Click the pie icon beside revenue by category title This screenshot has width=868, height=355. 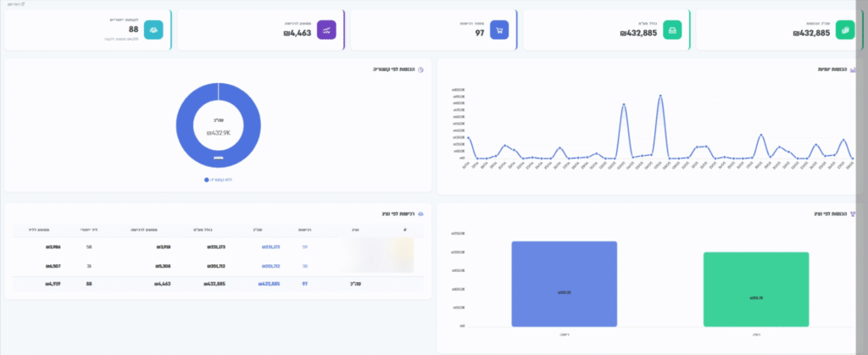point(420,69)
